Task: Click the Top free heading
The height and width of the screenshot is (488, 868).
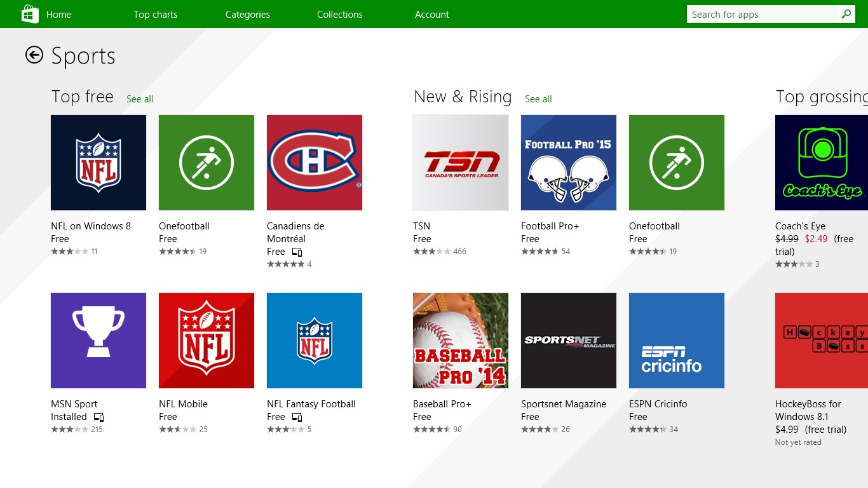Action: click(x=83, y=97)
